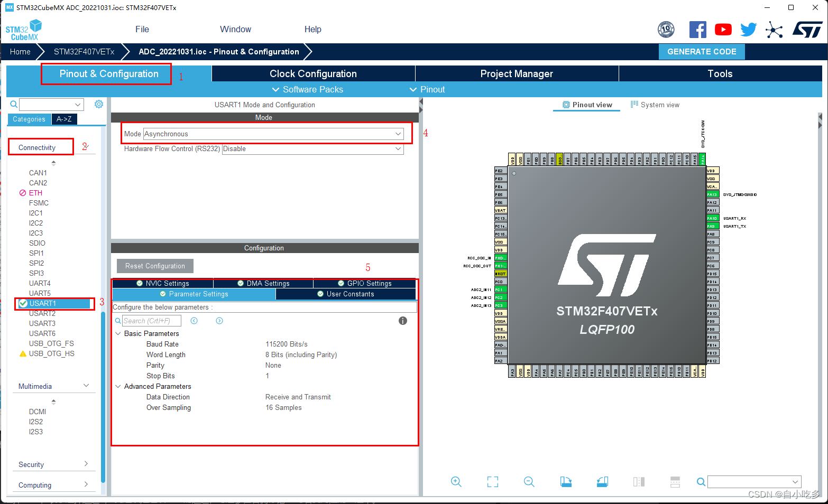
Task: Switch to the A->Z list tab
Action: click(65, 119)
